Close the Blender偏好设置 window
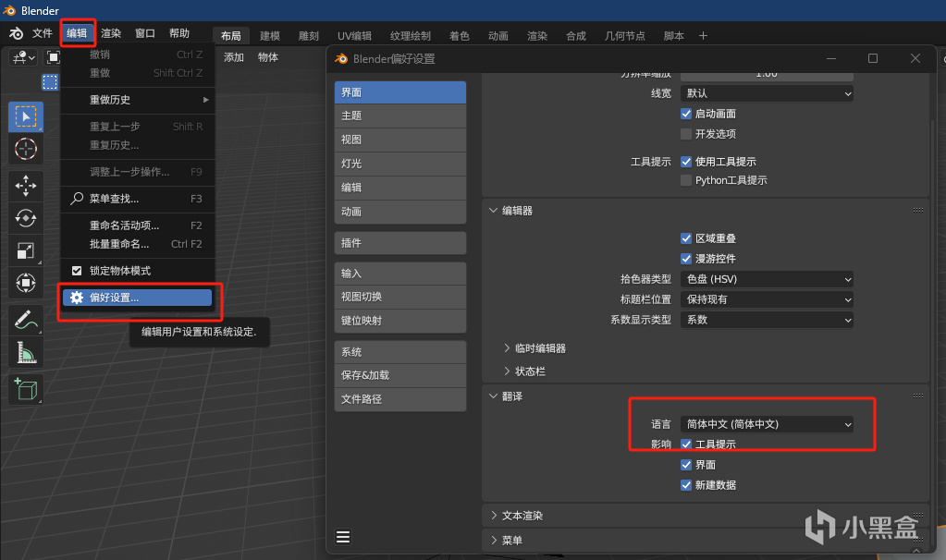The height and width of the screenshot is (560, 946). 915,58
